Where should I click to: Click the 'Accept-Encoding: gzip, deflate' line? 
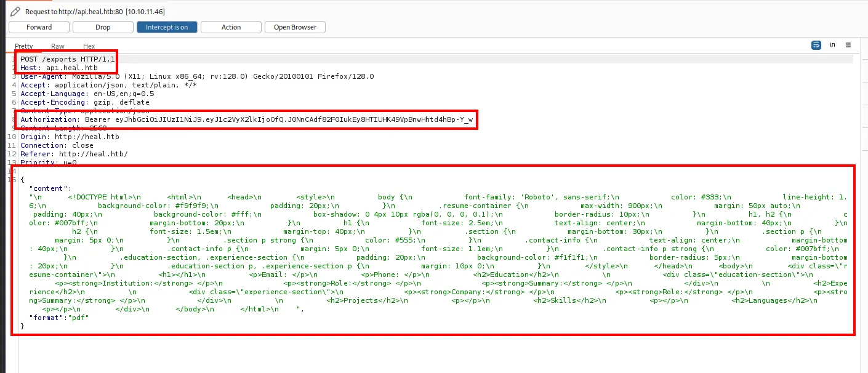85,102
